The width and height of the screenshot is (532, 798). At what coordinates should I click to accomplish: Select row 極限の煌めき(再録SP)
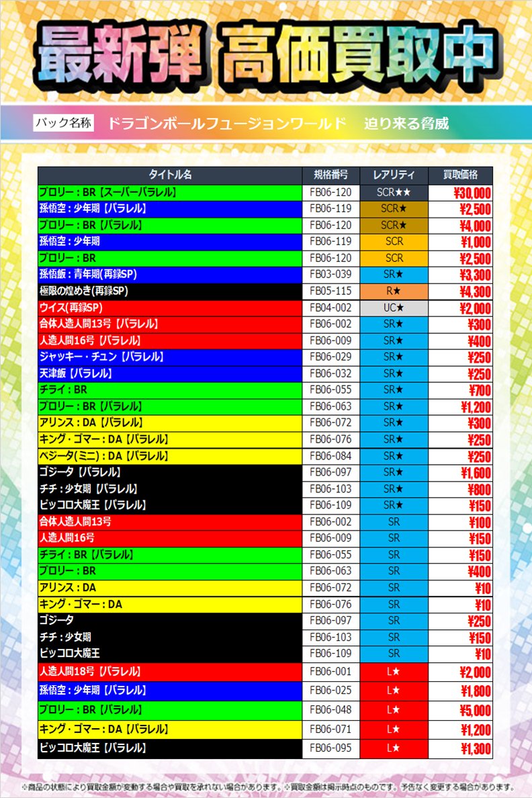(x=265, y=291)
